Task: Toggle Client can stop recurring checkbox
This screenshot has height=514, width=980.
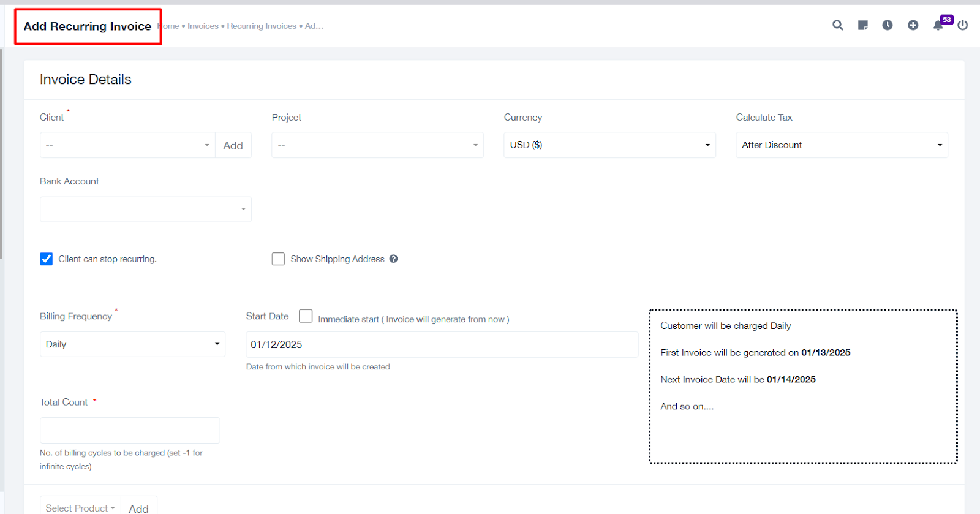Action: [47, 259]
